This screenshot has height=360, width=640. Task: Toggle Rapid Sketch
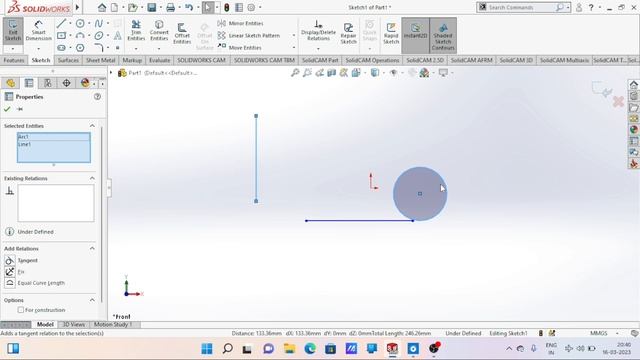[x=391, y=33]
